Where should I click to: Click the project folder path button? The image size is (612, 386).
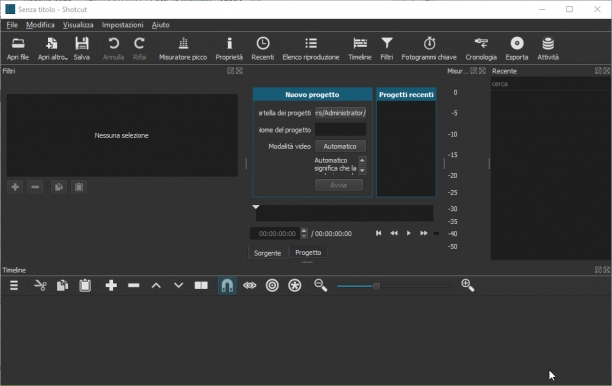pyautogui.click(x=340, y=113)
